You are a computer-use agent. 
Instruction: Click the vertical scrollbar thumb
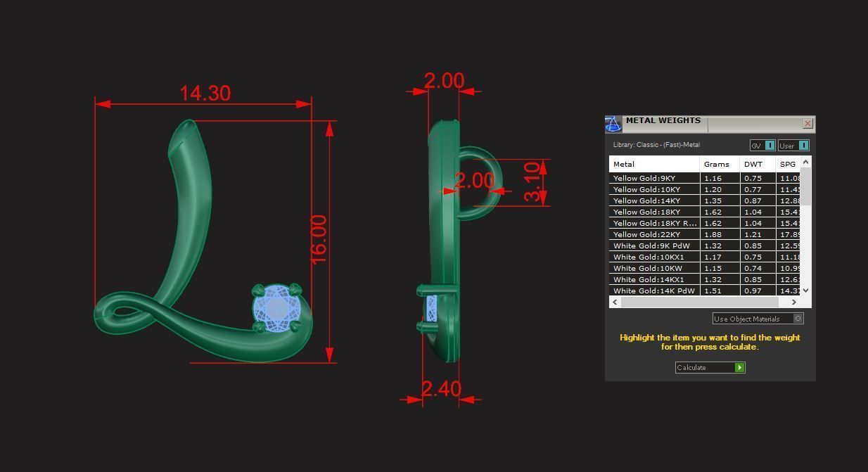[805, 187]
